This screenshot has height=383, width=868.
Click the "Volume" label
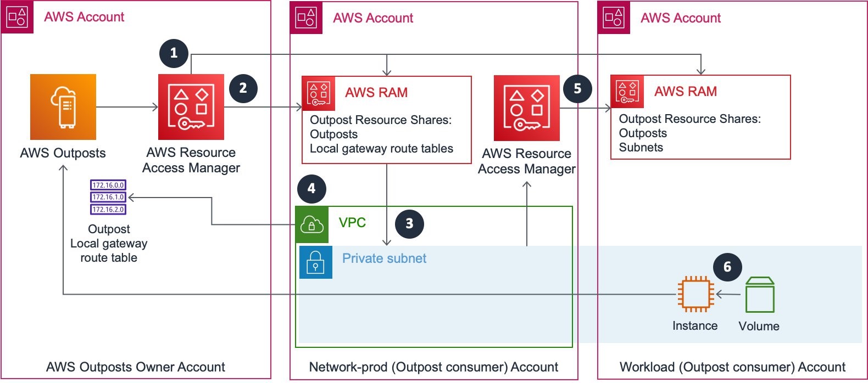tap(759, 326)
